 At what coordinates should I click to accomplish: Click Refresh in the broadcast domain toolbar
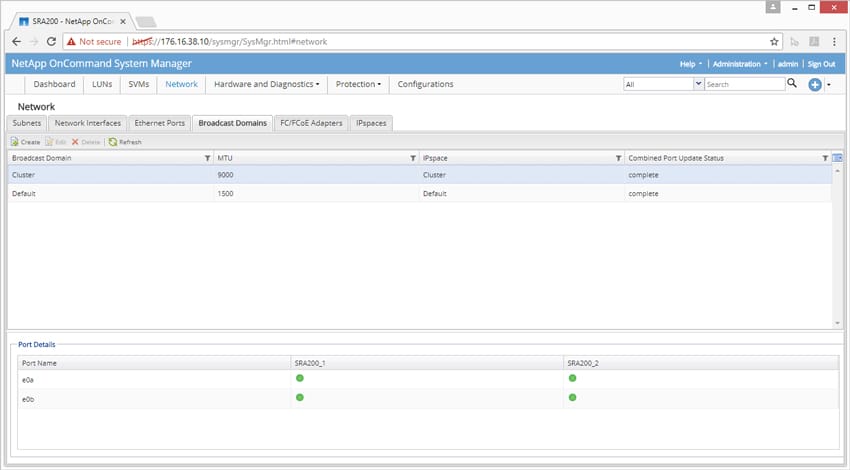coord(125,142)
